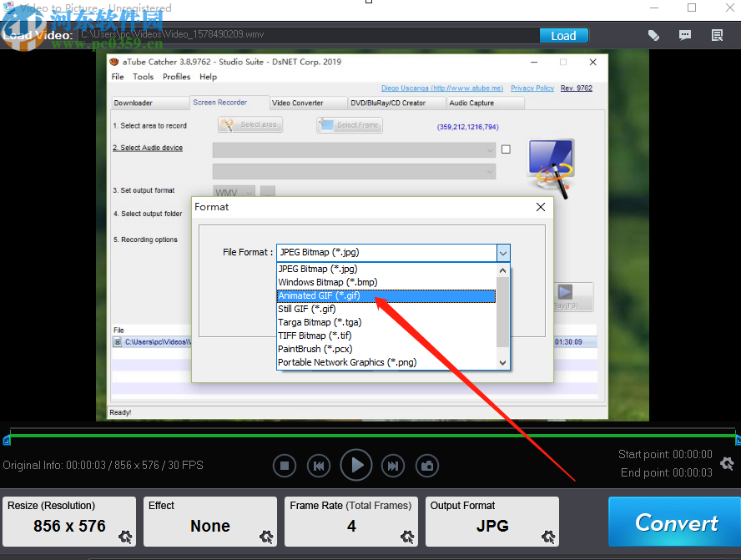The image size is (741, 560).
Task: Capture a snapshot with the camera icon
Action: coord(427,466)
